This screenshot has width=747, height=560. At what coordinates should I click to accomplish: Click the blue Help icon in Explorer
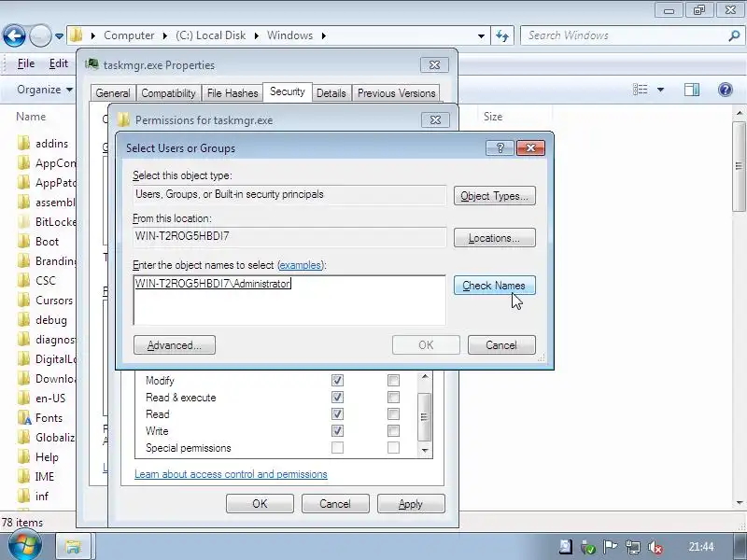click(x=726, y=90)
